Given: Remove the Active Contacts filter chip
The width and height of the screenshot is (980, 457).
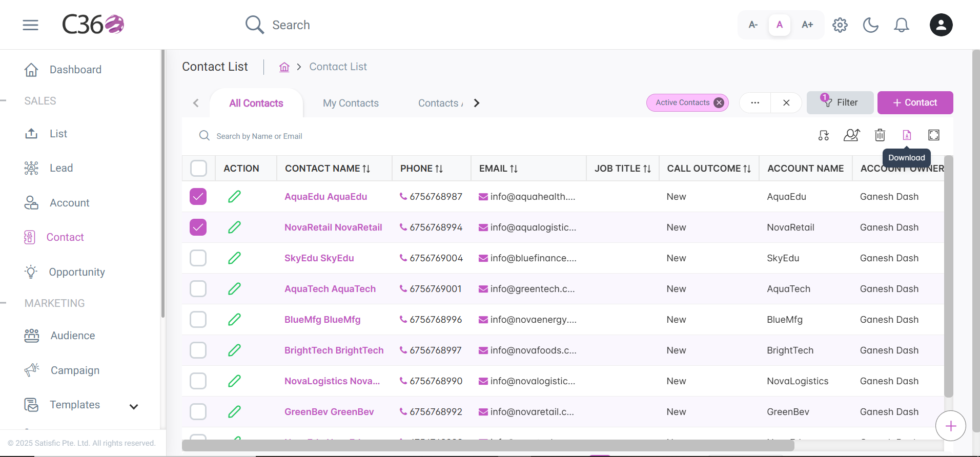Looking at the screenshot, I should (x=719, y=102).
